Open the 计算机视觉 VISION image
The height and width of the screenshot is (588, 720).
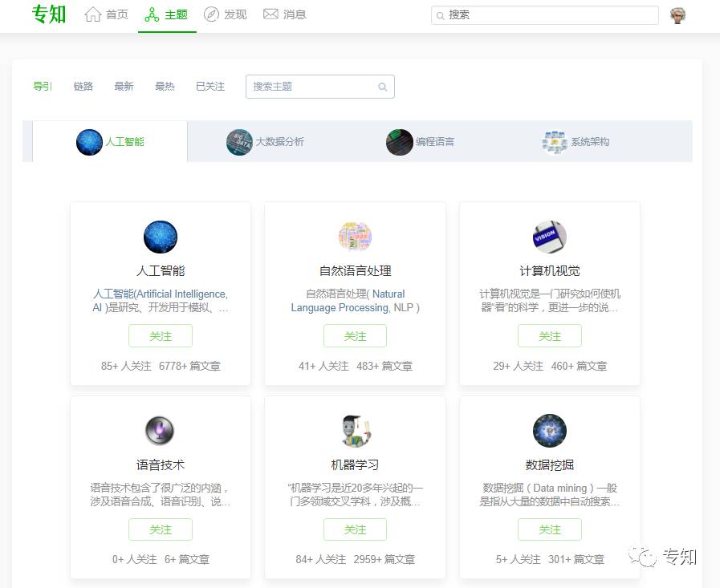[x=550, y=237]
